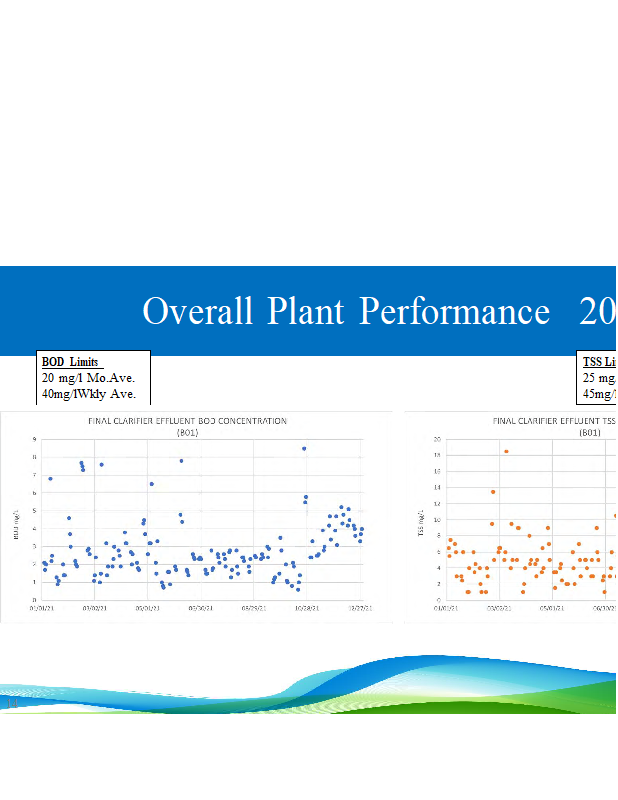Click the 10/28/21 date label on BOD chart

(x=306, y=607)
